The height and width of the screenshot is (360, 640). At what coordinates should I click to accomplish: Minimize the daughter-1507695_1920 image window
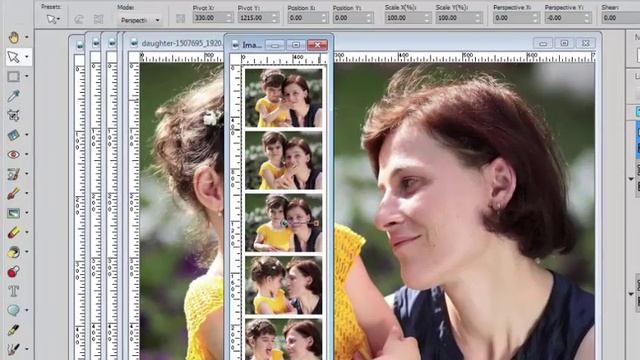(x=543, y=43)
